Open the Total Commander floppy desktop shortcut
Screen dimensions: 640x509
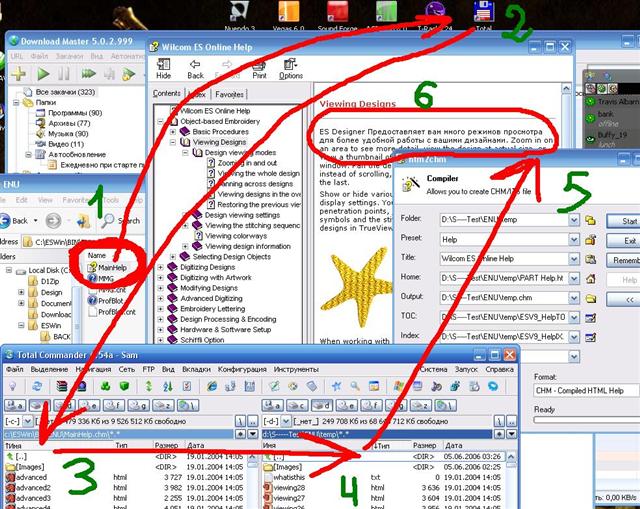coord(484,16)
